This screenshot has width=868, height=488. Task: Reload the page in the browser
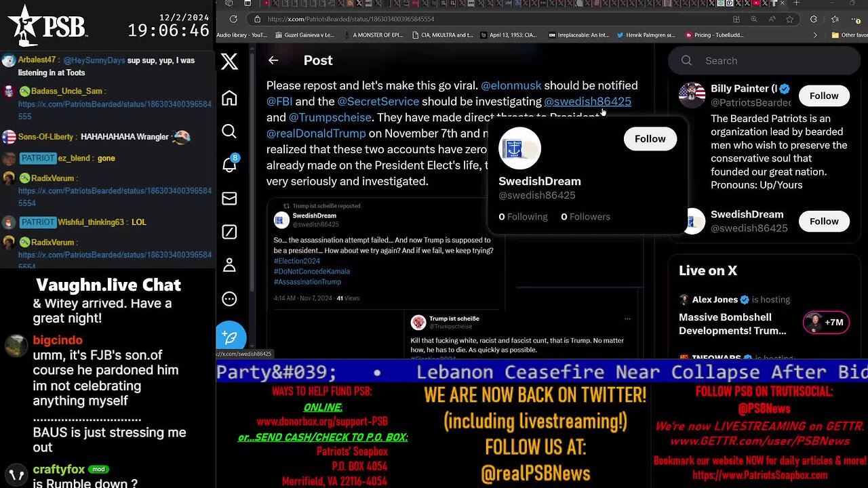pyautogui.click(x=233, y=19)
